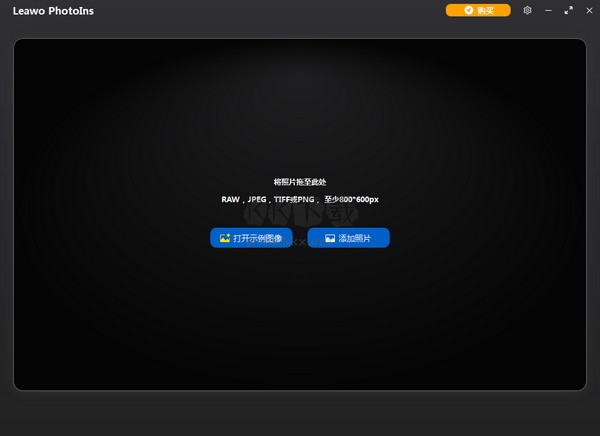
Task: Click the orange 购买 purchase button
Action: coord(478,10)
